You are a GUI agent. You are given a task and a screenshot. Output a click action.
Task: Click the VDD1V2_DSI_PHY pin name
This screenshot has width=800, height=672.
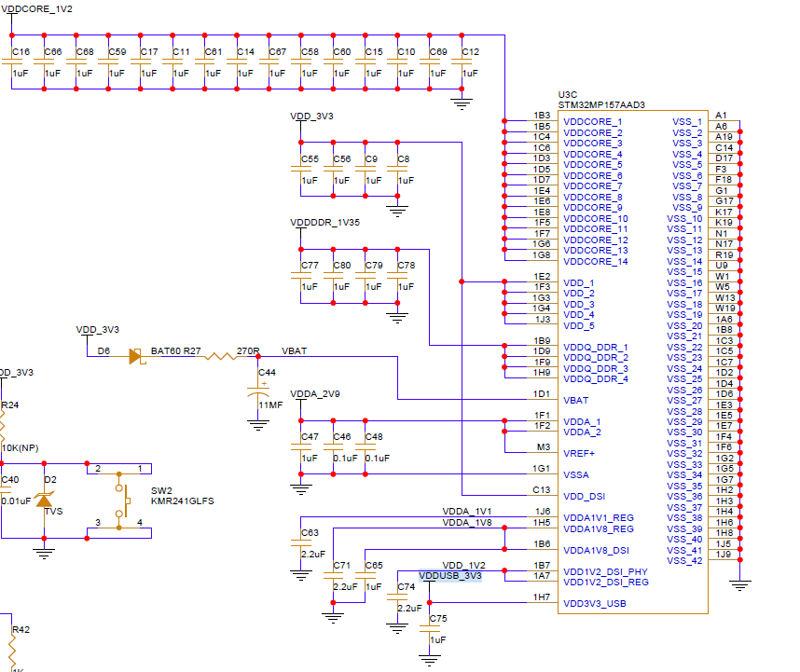point(605,571)
